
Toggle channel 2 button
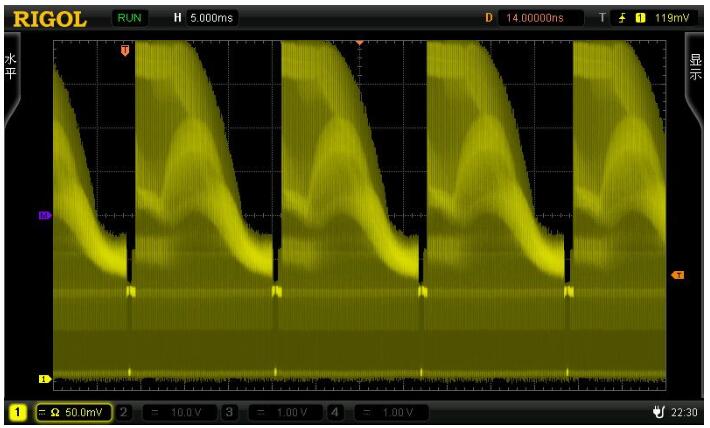coord(125,411)
